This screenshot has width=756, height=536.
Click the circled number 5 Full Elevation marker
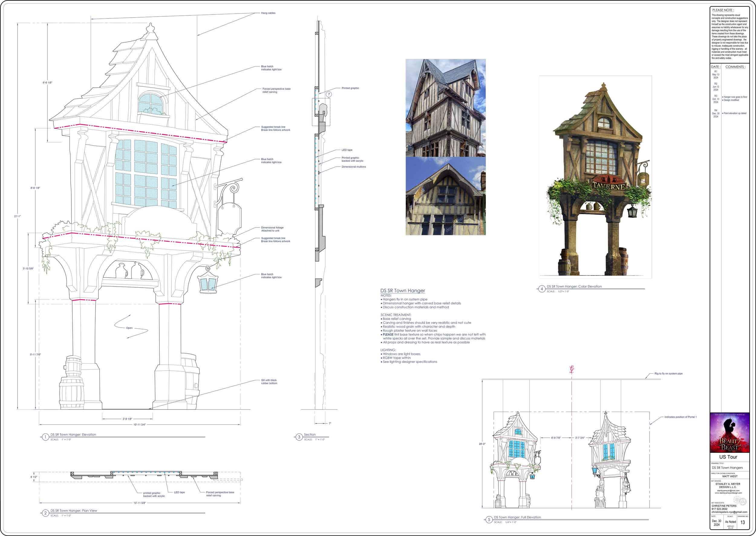(x=489, y=519)
